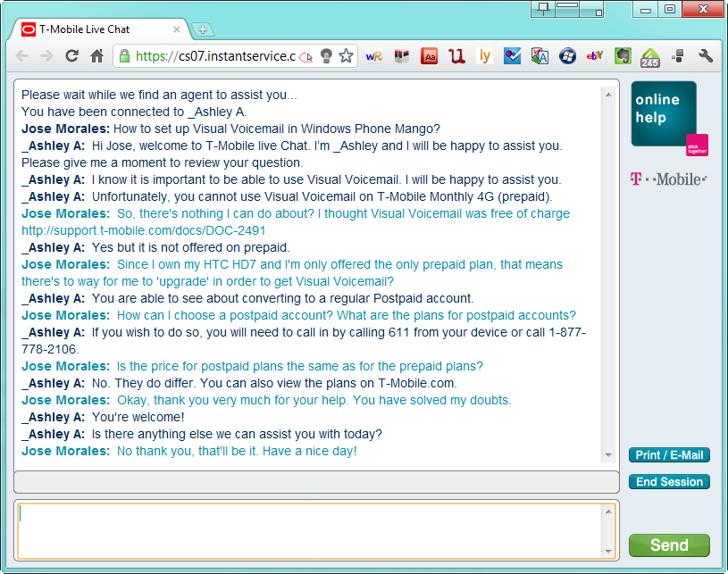Click the line "Yes but it is not offered on prepaid."

click(191, 247)
